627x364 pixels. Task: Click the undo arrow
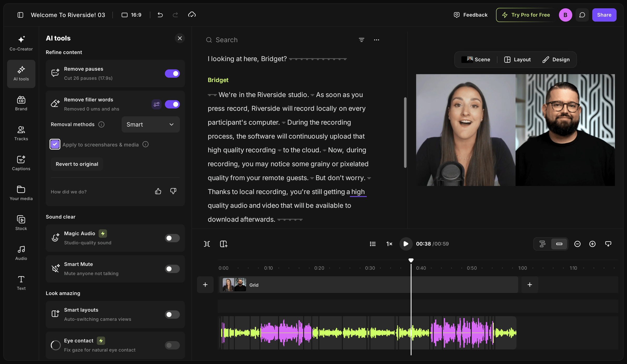160,15
